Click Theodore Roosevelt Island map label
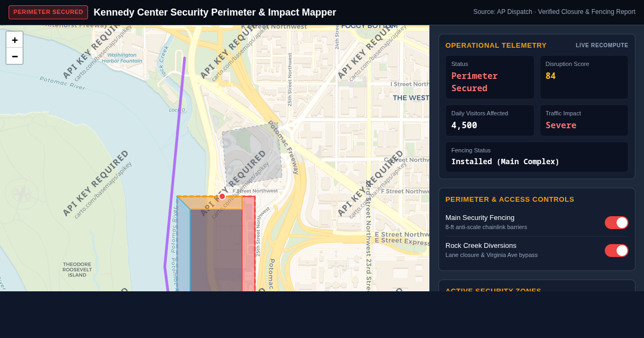Image resolution: width=644 pixels, height=338 pixels. click(77, 270)
